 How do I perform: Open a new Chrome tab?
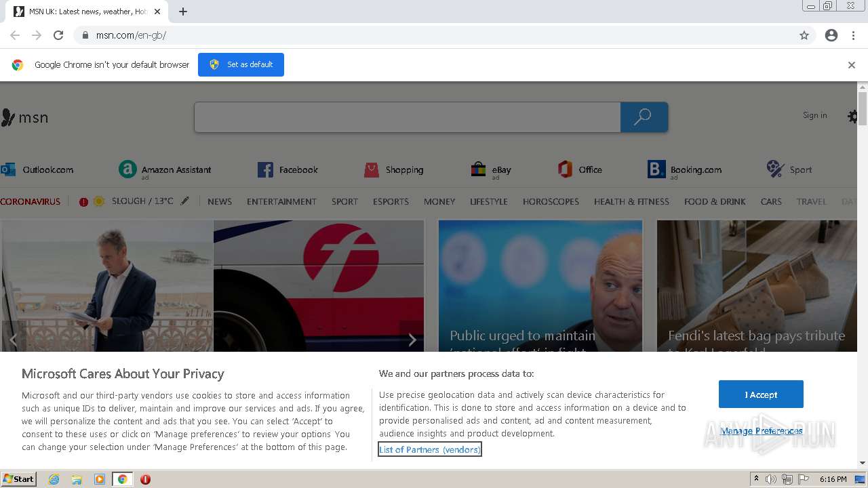click(183, 12)
